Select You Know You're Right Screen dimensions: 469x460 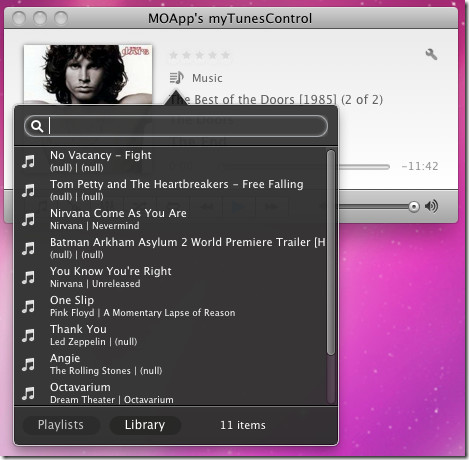click(x=170, y=277)
